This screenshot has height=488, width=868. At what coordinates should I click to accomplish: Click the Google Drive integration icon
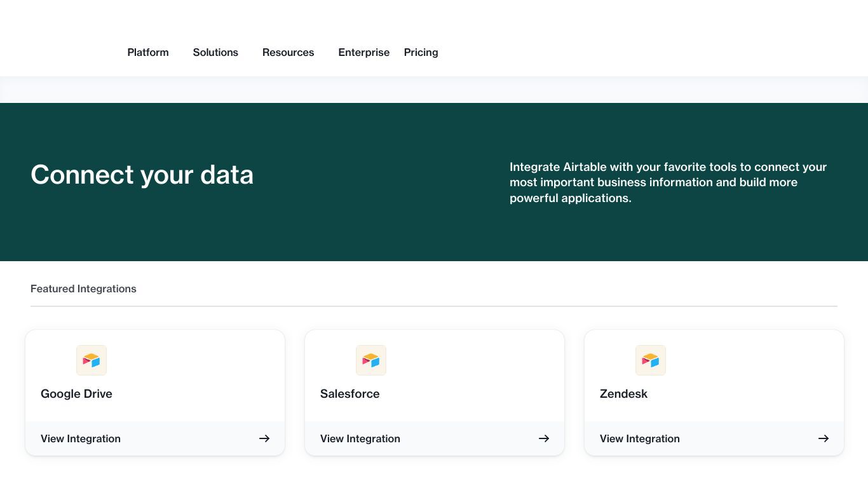click(x=92, y=360)
